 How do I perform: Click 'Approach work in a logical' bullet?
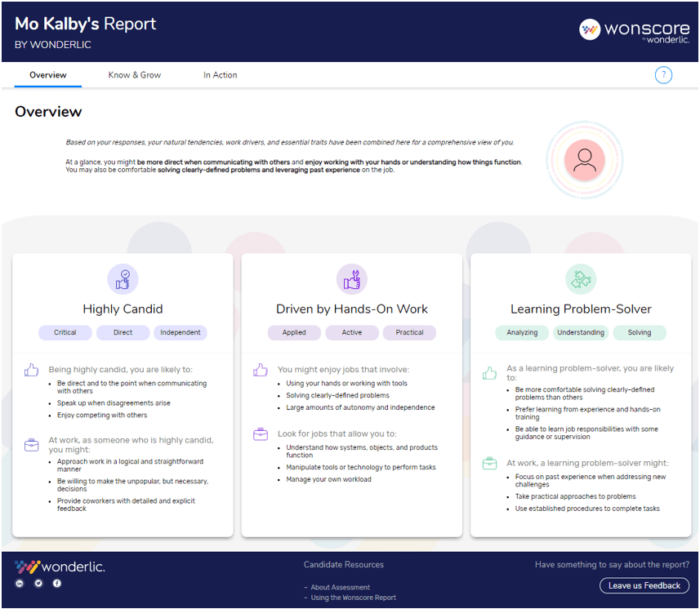pos(130,465)
